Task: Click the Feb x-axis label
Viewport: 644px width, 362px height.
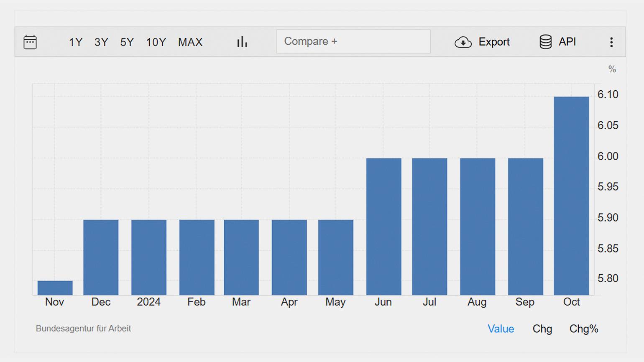Action: click(197, 302)
